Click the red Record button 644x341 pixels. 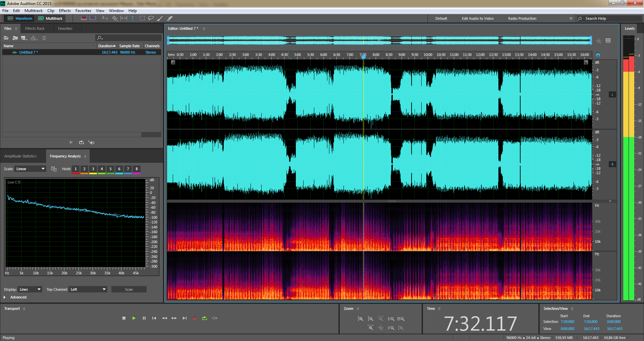(x=195, y=318)
